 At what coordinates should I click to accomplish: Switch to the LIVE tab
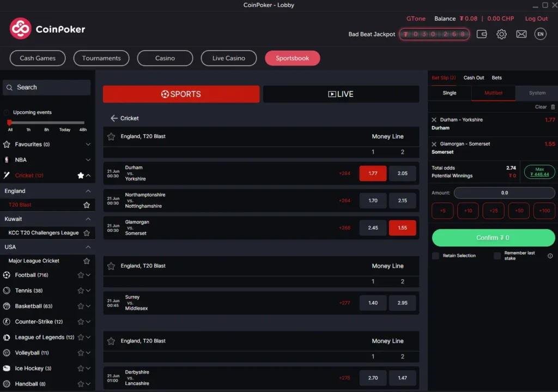(x=341, y=94)
